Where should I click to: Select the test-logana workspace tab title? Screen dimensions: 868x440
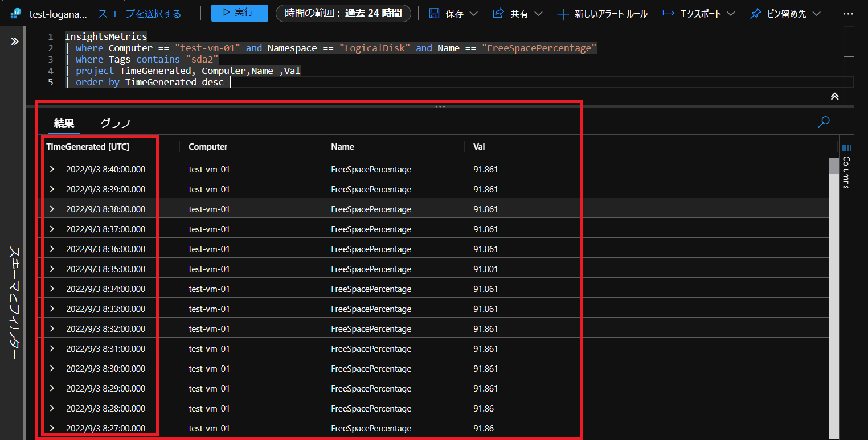pyautogui.click(x=59, y=14)
